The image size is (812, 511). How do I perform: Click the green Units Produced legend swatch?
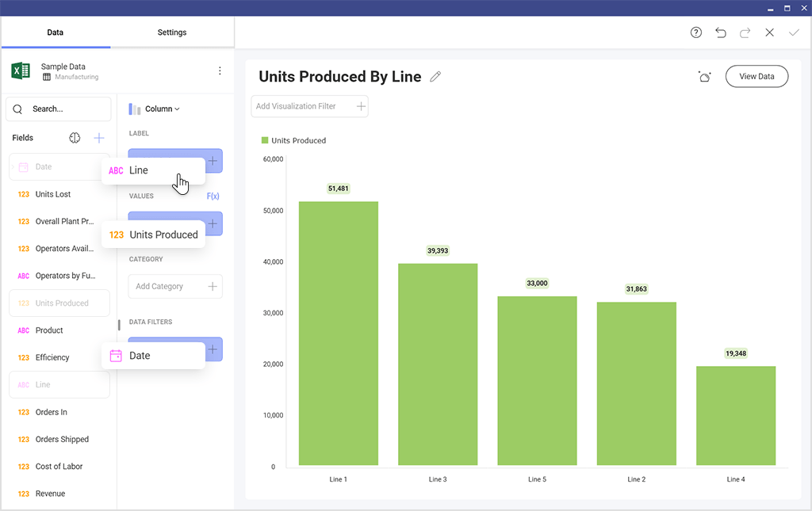(264, 140)
